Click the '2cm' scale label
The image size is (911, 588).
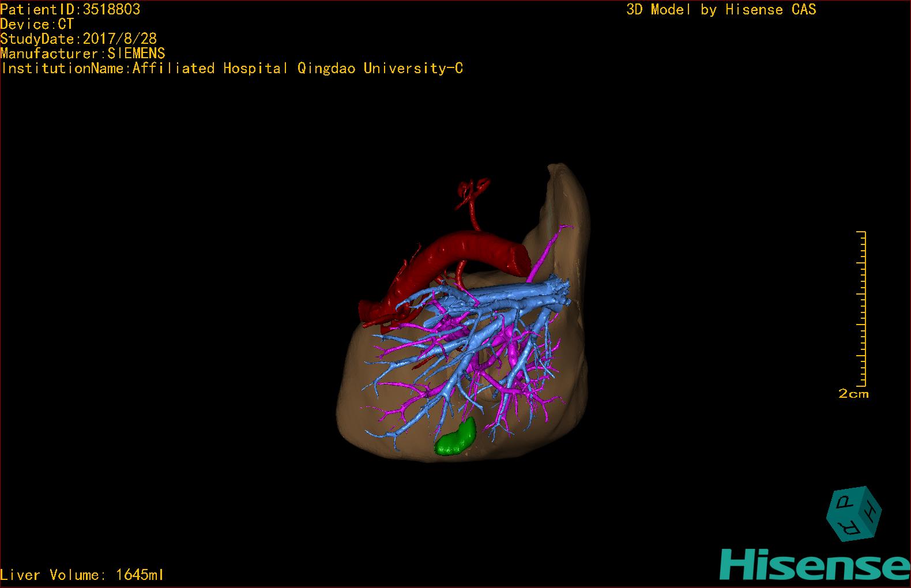[853, 394]
